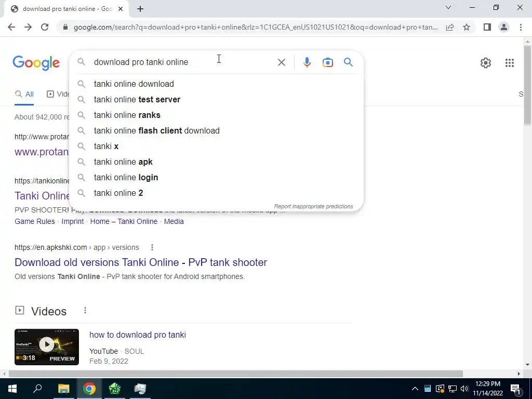Open 'how to download pro tanki' video
The image size is (532, 399).
tap(137, 335)
